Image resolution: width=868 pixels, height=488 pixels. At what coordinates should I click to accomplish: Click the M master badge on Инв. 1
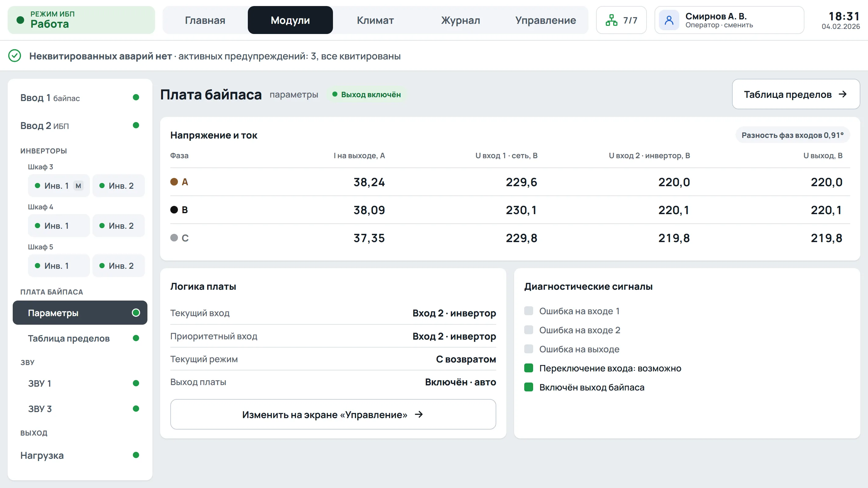pyautogui.click(x=78, y=186)
